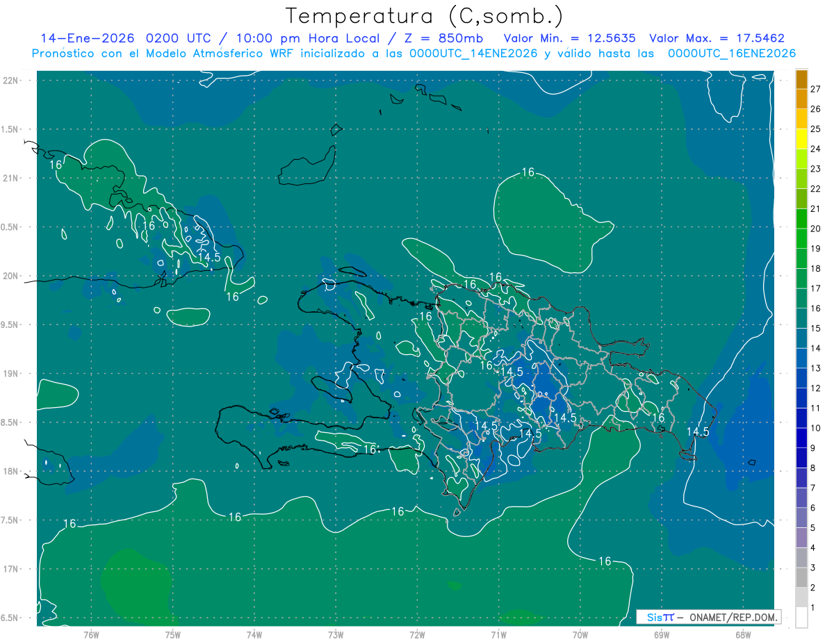Click the "68W" longitude axis label
This screenshot has height=644, width=834.
point(743,635)
